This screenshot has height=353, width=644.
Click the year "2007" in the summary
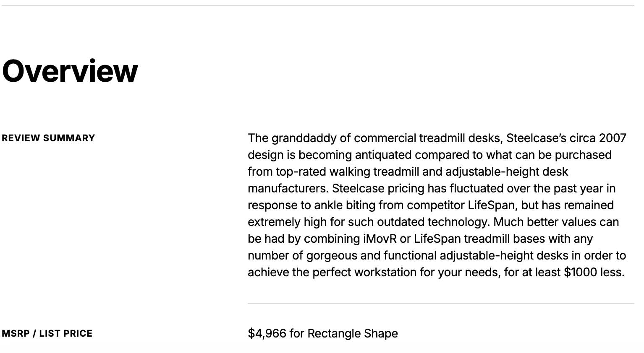(x=613, y=138)
